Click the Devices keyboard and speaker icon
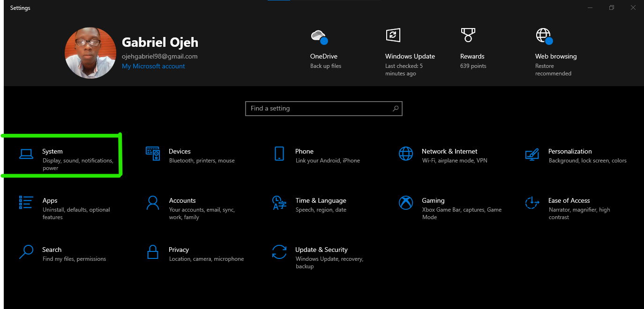This screenshot has width=644, height=309. pos(153,154)
